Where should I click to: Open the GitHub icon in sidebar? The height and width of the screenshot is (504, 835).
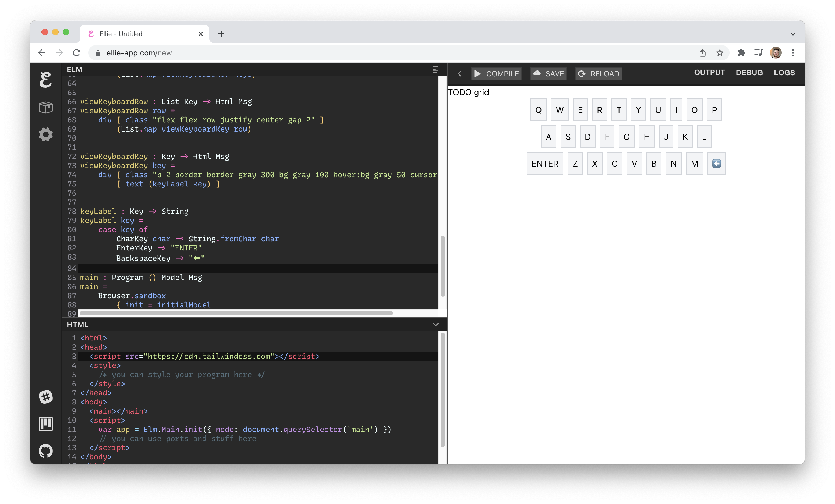point(45,451)
